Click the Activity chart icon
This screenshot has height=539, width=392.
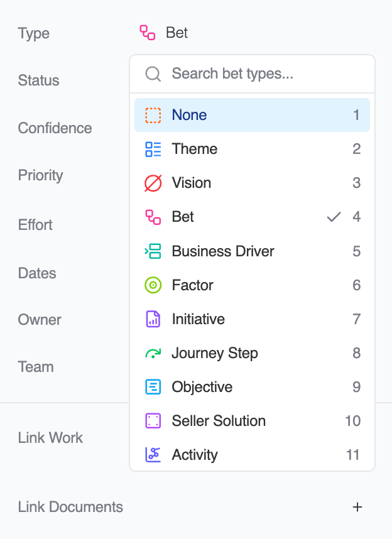(153, 455)
